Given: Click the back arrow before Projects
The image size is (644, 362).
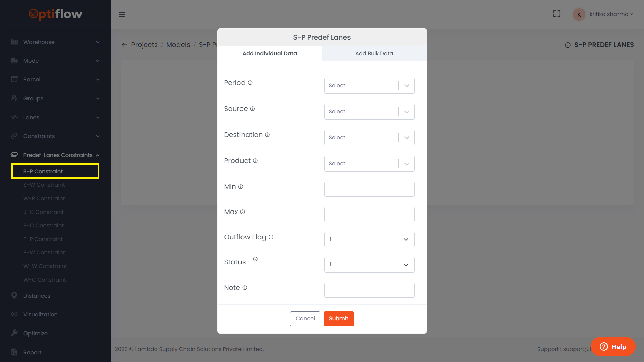Looking at the screenshot, I should [x=124, y=45].
